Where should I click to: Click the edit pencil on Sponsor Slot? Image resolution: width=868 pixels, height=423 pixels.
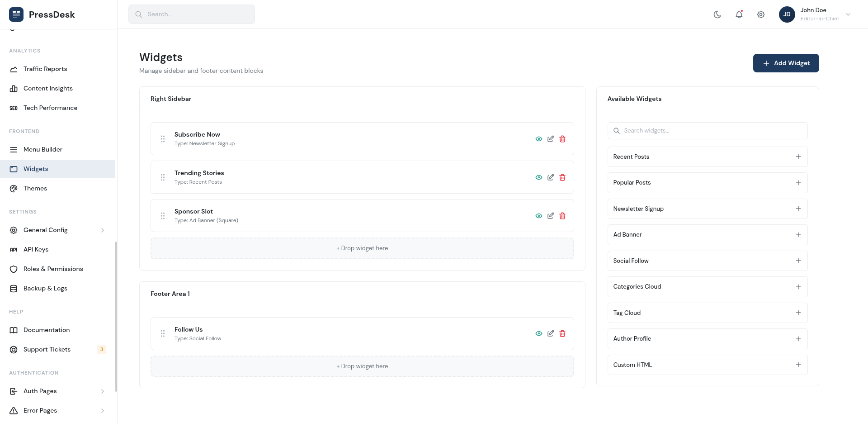551,216
